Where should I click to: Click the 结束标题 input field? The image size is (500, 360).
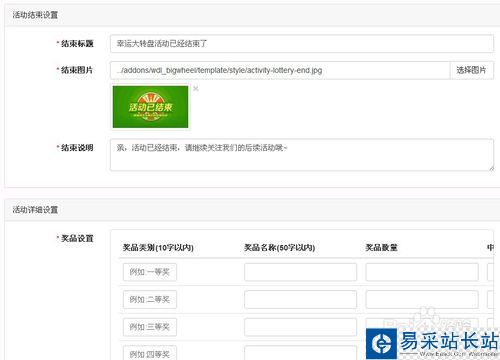(x=302, y=44)
